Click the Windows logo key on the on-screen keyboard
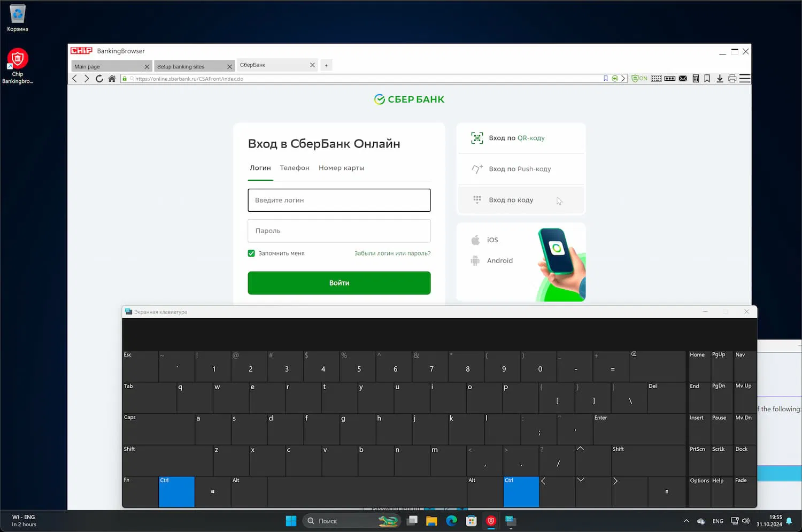This screenshot has height=532, width=802. coord(213,491)
